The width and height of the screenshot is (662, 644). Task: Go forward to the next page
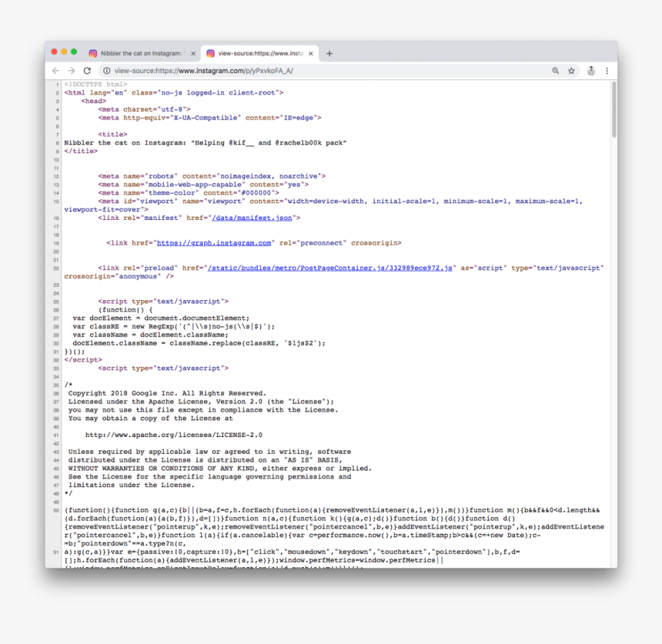tap(72, 71)
